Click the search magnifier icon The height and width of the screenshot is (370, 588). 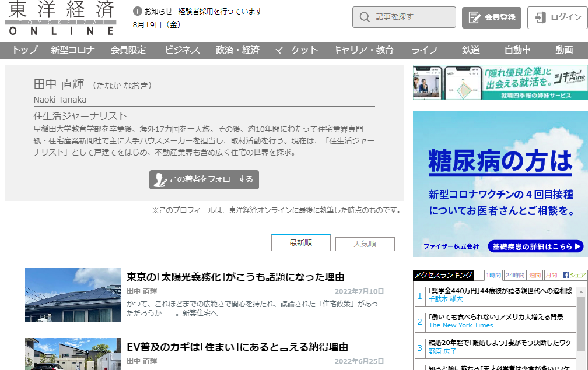(365, 17)
